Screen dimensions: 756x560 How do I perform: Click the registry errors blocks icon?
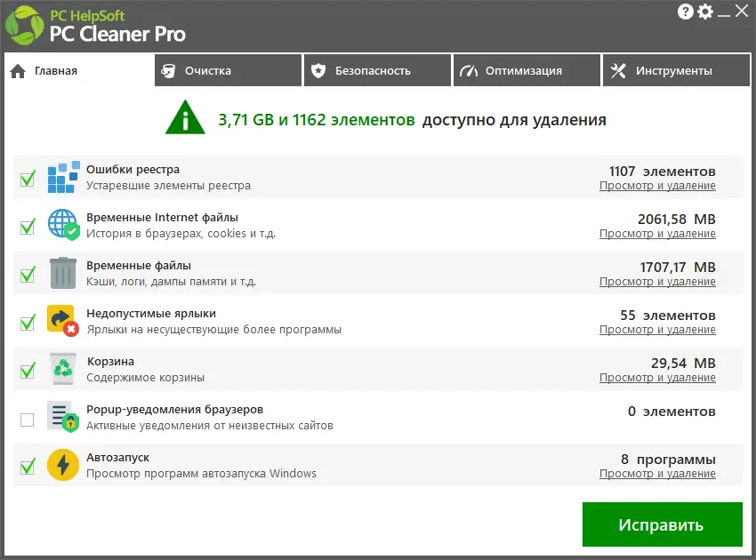click(62, 177)
